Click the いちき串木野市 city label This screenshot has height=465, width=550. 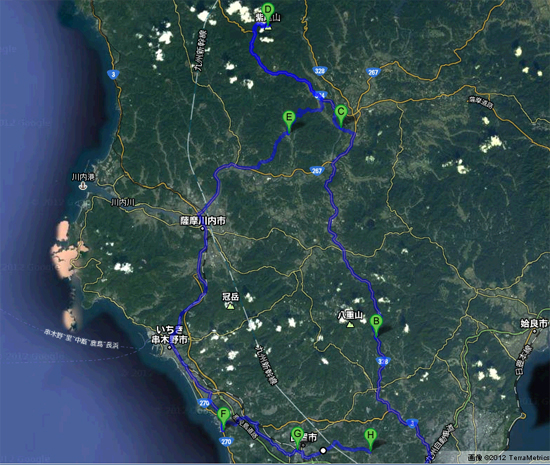coord(170,335)
